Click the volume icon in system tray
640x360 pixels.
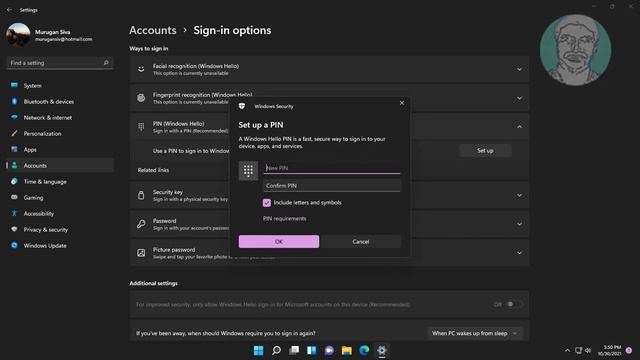(x=588, y=350)
